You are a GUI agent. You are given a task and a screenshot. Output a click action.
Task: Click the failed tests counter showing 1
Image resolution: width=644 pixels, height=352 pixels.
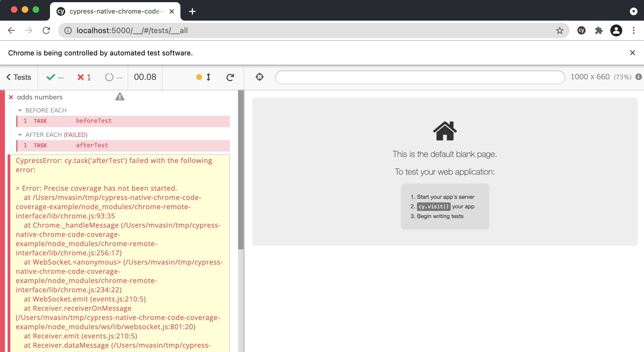[x=84, y=77]
